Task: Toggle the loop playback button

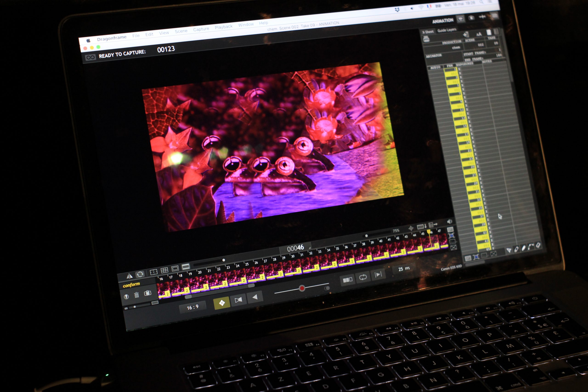Action: tap(363, 277)
